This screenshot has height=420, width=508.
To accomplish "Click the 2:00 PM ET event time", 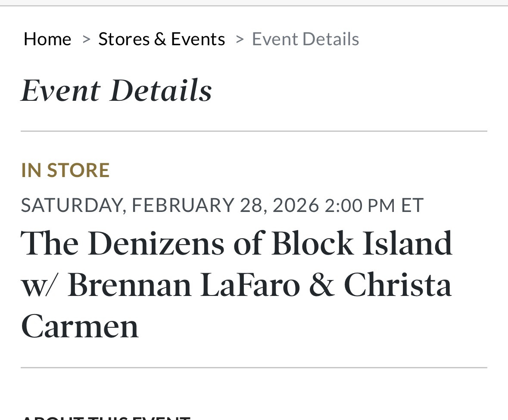I will click(x=374, y=205).
